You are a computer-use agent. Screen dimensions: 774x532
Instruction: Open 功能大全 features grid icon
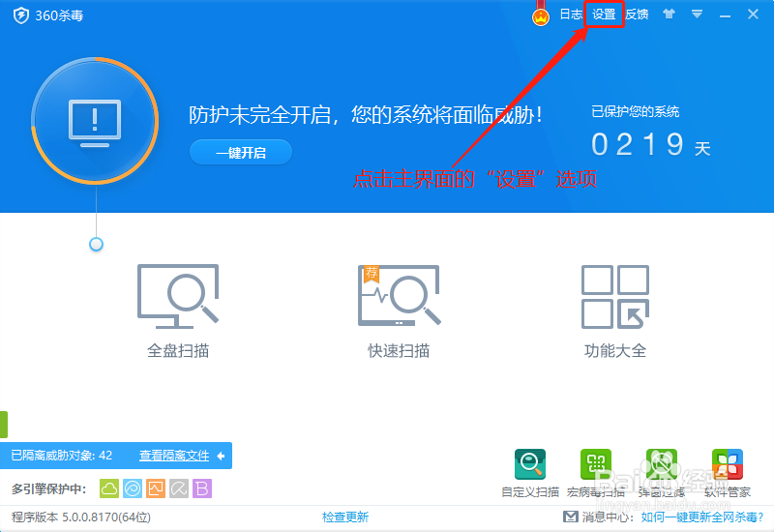tap(615, 297)
